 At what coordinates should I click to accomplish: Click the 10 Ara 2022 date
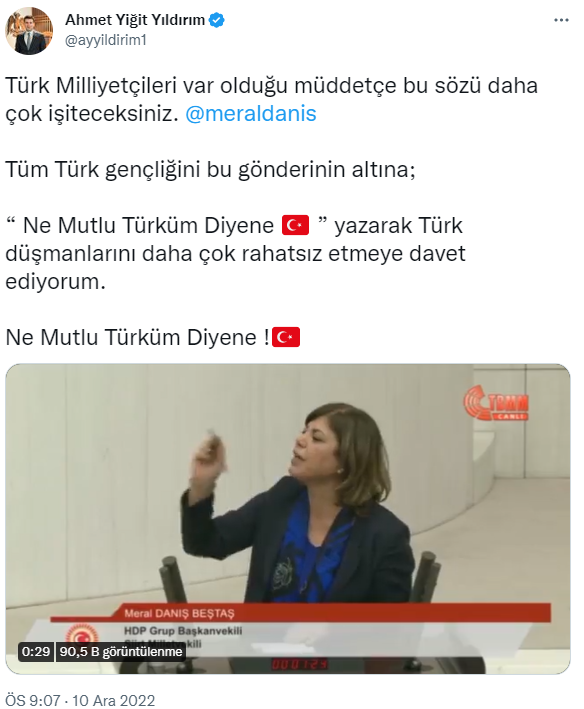[114, 700]
